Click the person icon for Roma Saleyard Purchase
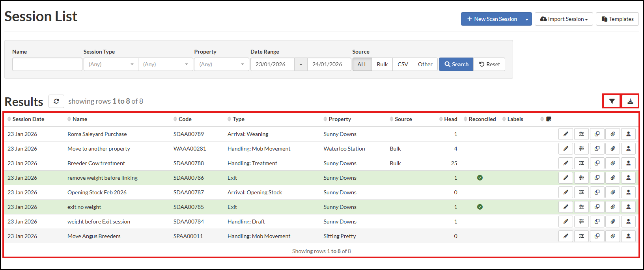Screen dimensions: 644x270 (628, 134)
